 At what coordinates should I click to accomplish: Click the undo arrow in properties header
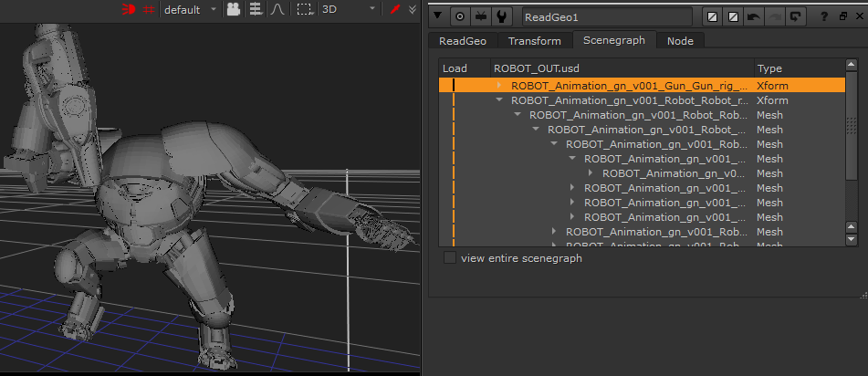(x=753, y=16)
